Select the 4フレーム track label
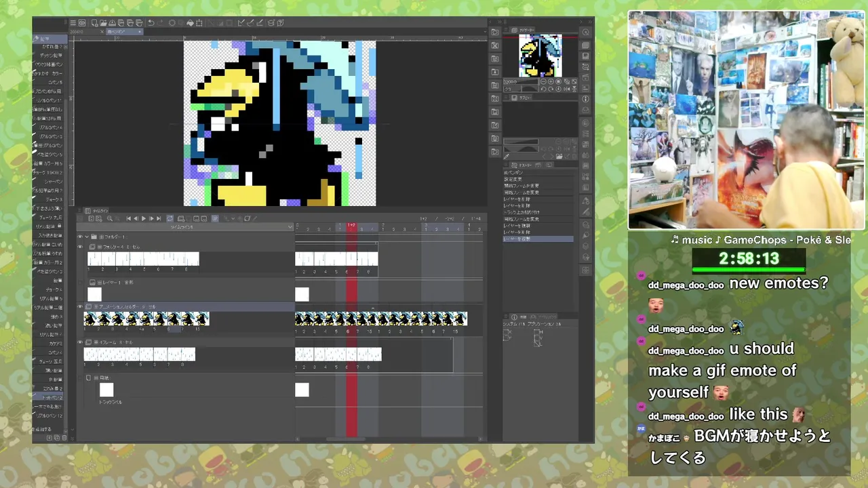Viewport: 868px width, 488px height. click(x=116, y=342)
